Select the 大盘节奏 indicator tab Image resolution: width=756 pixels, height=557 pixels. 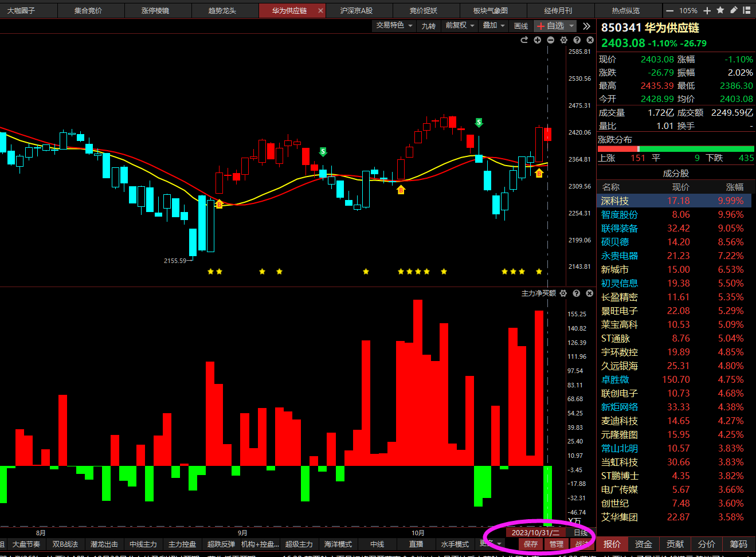[x=26, y=544]
